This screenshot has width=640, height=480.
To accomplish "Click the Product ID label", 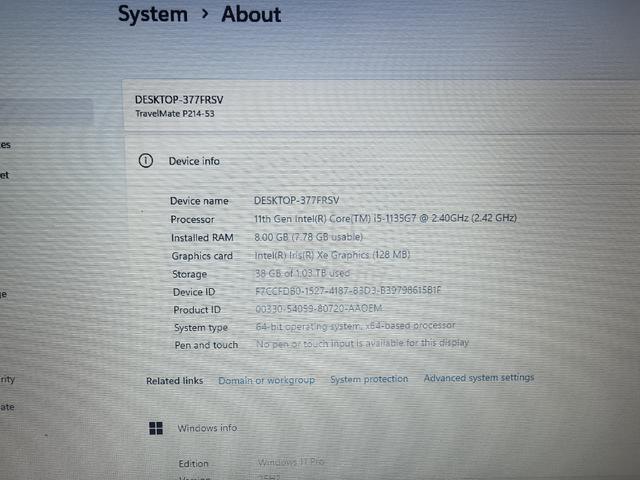I will [197, 310].
